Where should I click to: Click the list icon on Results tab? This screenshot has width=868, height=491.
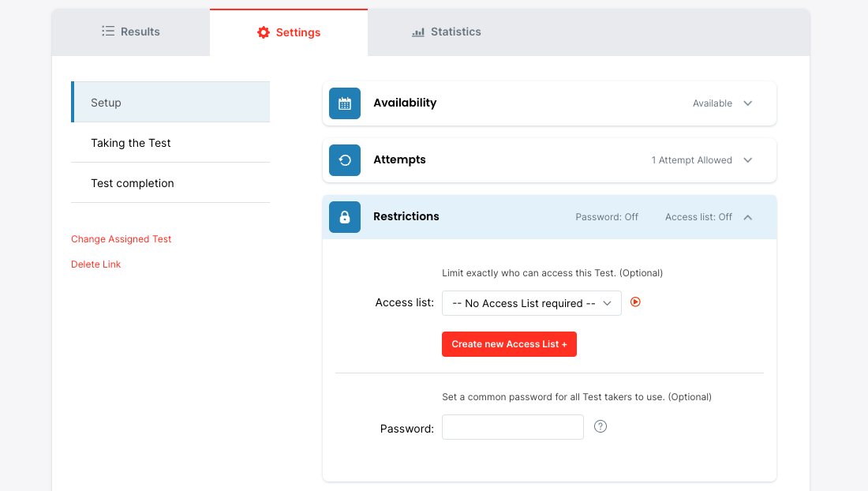tap(108, 32)
